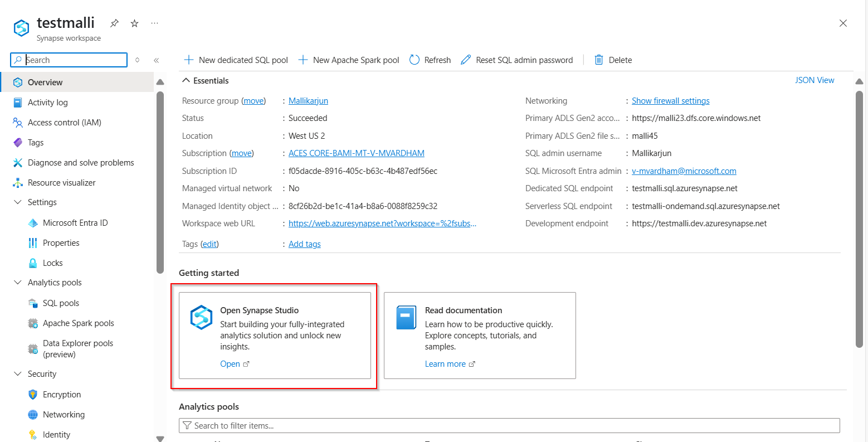
Task: Collapse the Analytics pools group
Action: coord(18,283)
